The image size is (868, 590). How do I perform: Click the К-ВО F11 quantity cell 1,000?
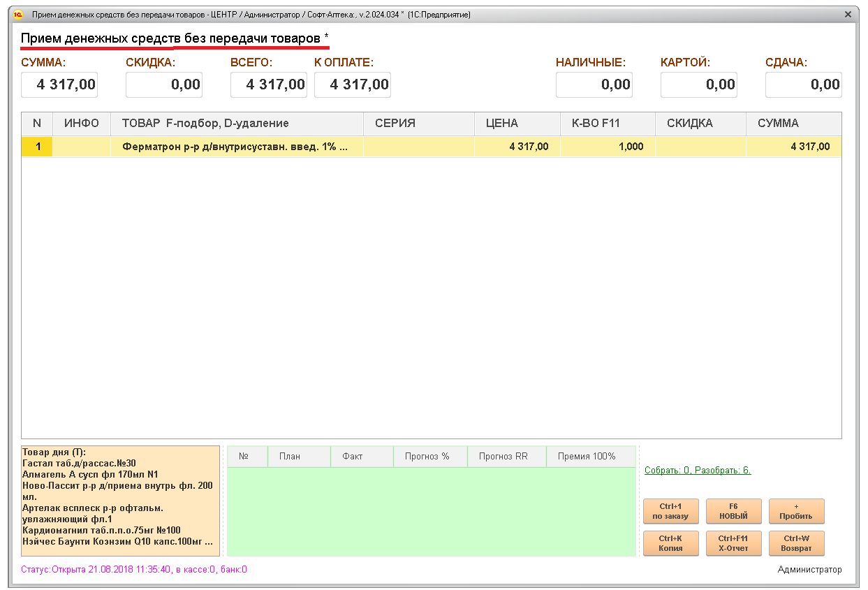pos(607,147)
